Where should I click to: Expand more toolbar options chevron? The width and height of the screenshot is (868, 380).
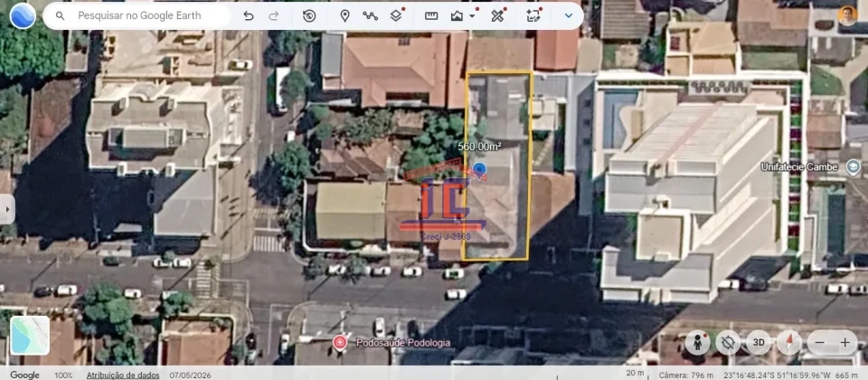point(568,15)
